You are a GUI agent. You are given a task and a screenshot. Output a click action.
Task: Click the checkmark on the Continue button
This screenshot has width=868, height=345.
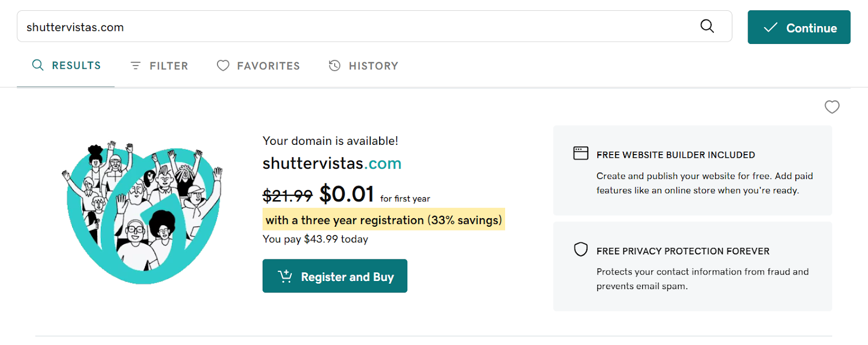pos(770,27)
